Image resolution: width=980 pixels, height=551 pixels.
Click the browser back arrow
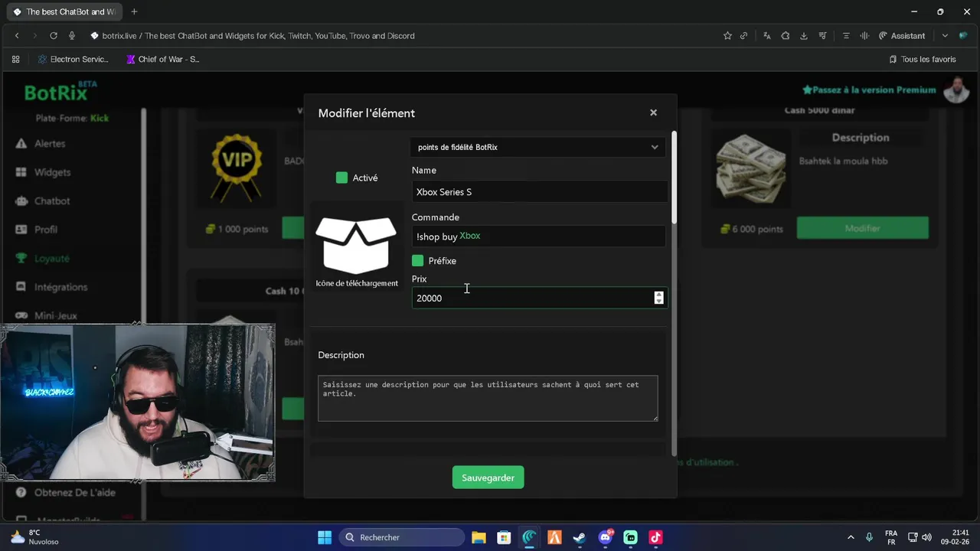pyautogui.click(x=17, y=36)
